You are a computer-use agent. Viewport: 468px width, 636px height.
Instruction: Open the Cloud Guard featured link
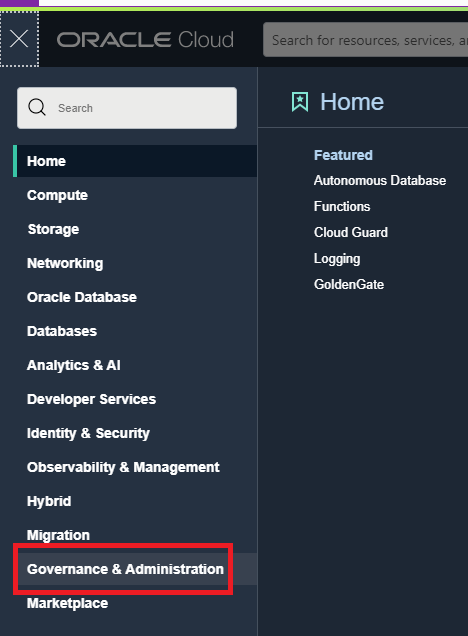[x=351, y=232]
